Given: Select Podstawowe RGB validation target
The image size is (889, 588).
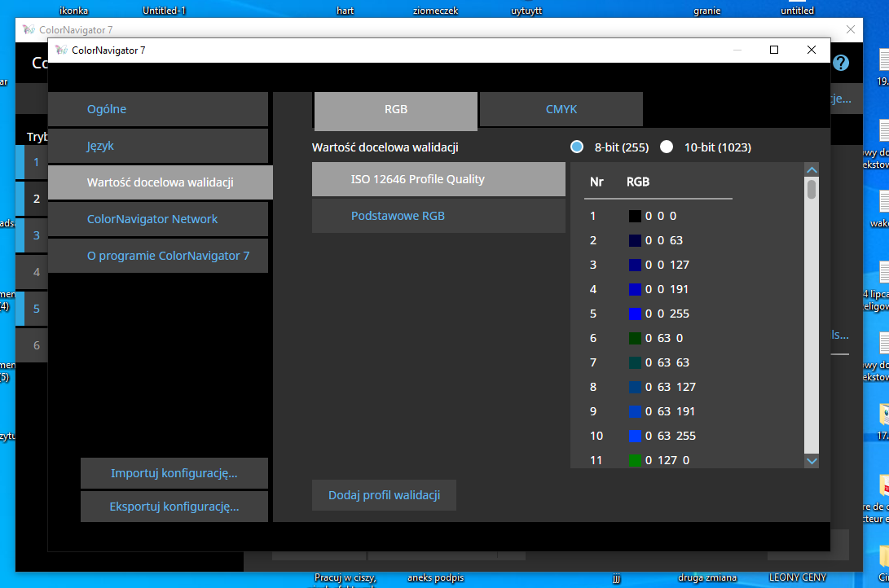Looking at the screenshot, I should pyautogui.click(x=438, y=216).
